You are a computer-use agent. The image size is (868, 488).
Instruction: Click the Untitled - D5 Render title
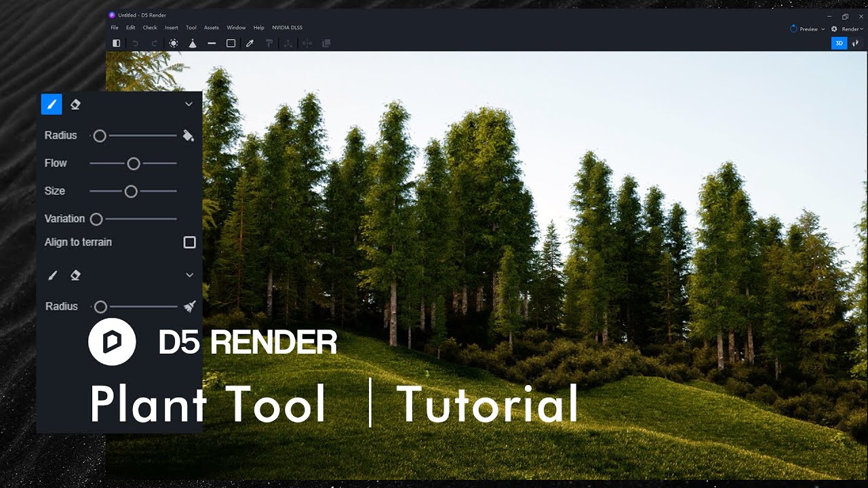point(142,15)
